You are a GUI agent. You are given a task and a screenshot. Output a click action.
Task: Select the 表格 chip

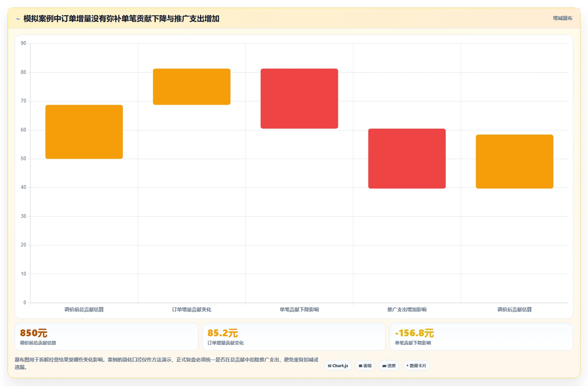click(365, 366)
